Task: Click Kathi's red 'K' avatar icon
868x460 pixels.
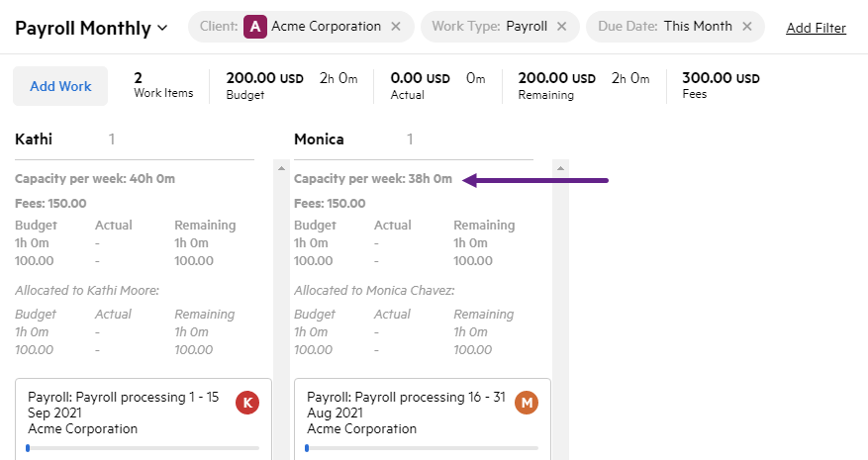Action: tap(247, 403)
